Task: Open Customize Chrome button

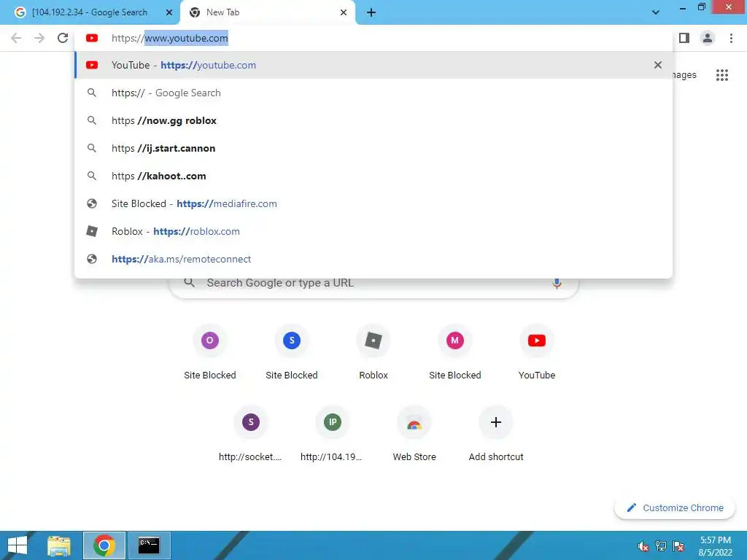Action: click(x=675, y=507)
